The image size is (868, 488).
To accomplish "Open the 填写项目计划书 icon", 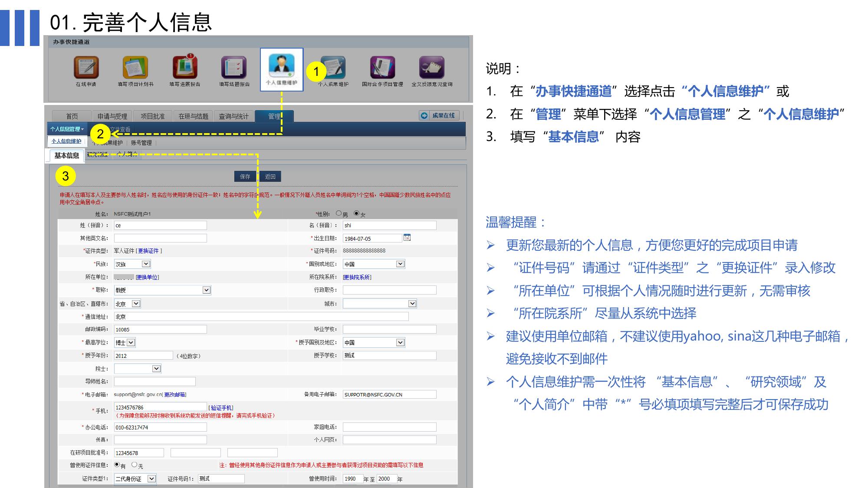I will point(135,68).
